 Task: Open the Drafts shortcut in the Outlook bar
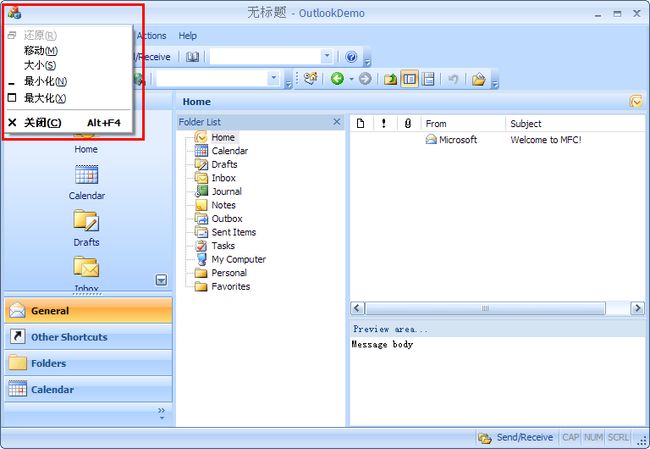coord(86,228)
